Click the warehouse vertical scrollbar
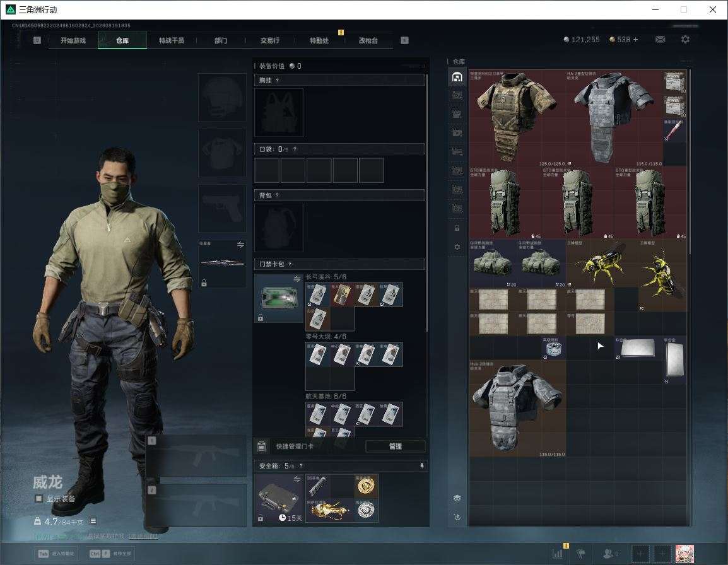The image size is (728, 565). point(690,162)
